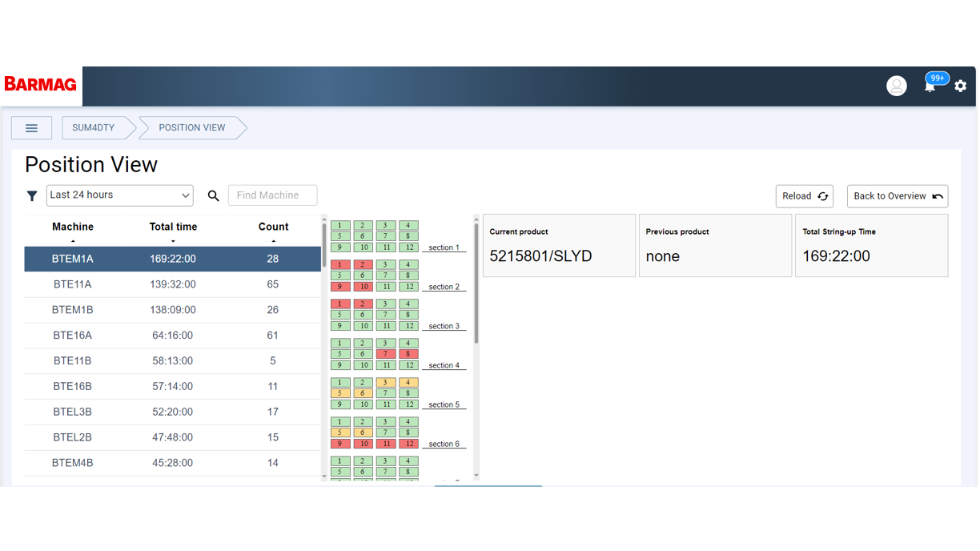Click Back to Overview button
Screen dimensions: 980x551
(898, 196)
